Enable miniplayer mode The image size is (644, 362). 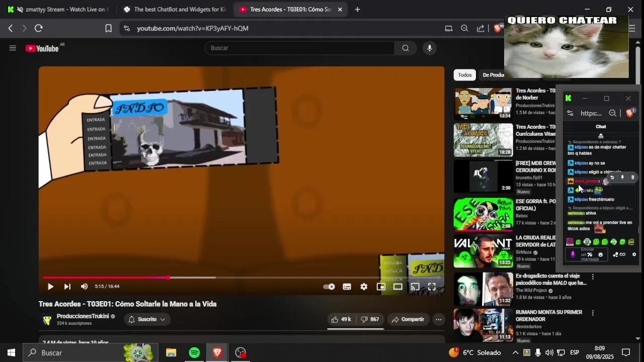381,287
